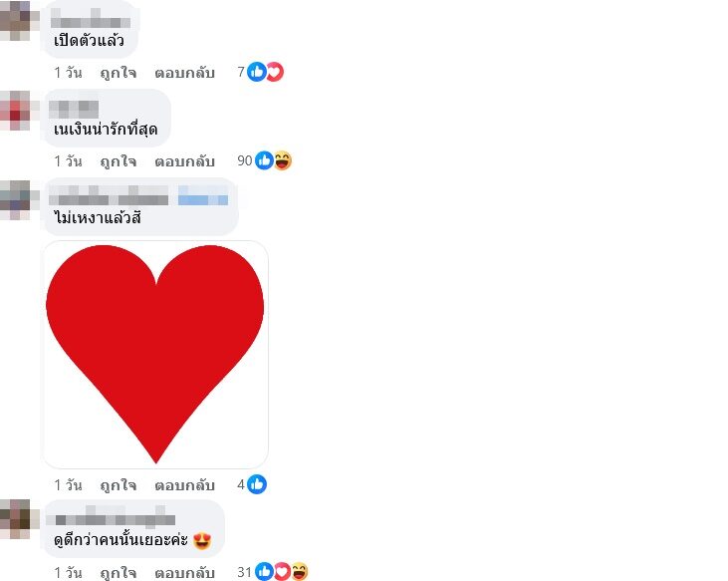This screenshot has height=581, width=728.
Task: Click the heart reaction icon beside count 7
Action: click(x=275, y=72)
